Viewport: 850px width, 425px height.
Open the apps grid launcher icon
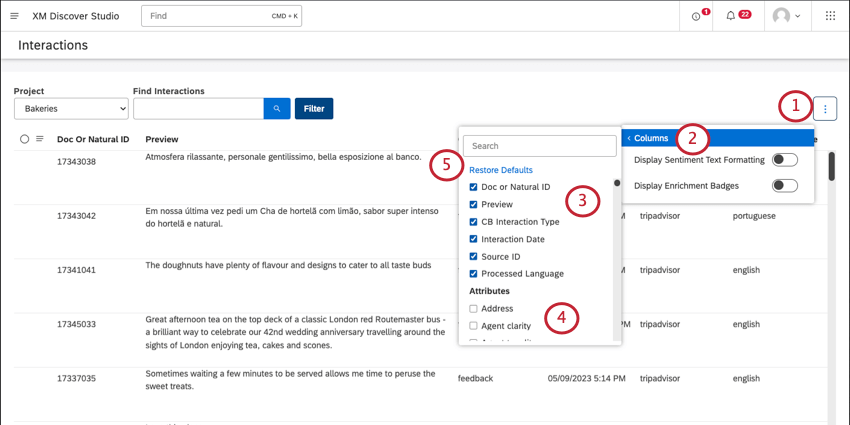click(x=830, y=16)
